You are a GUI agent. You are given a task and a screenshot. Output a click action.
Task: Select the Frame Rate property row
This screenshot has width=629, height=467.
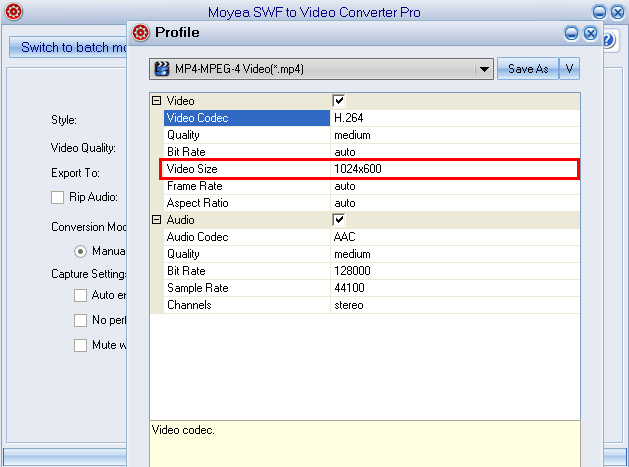click(x=371, y=186)
